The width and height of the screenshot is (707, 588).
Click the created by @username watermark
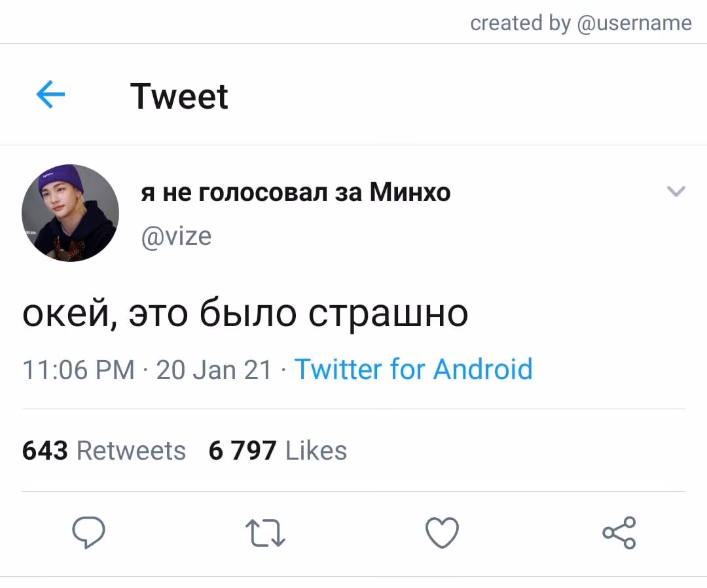581,22
